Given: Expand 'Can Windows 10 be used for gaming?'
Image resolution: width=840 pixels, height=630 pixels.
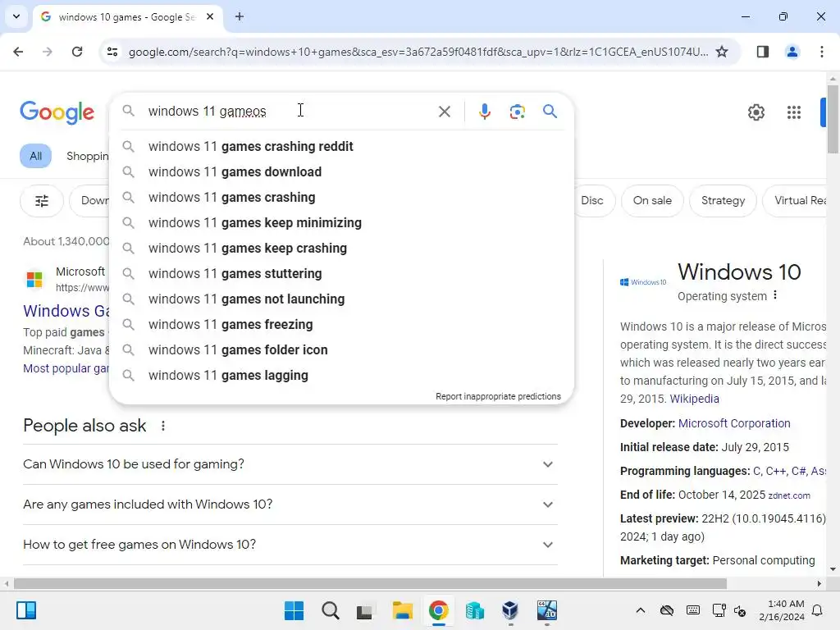Looking at the screenshot, I should click(290, 464).
